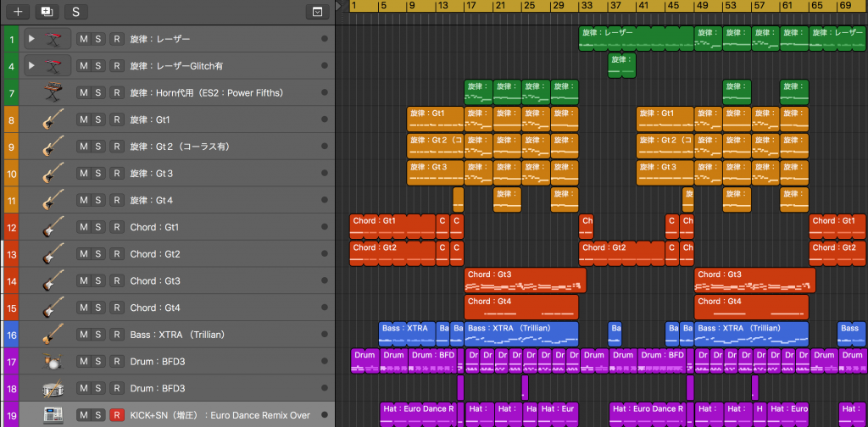Click the bass icon on Bass：XTRA track
868x427 pixels.
53,335
